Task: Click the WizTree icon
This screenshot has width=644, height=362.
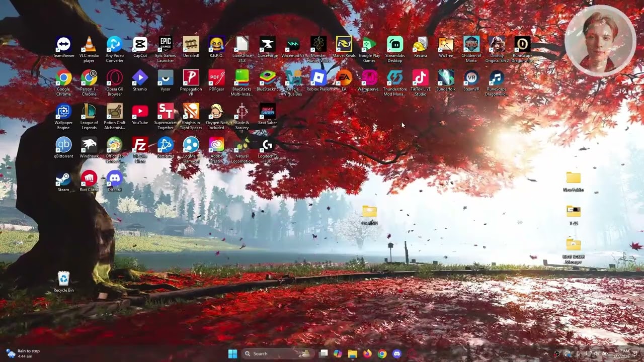Action: coord(446,45)
